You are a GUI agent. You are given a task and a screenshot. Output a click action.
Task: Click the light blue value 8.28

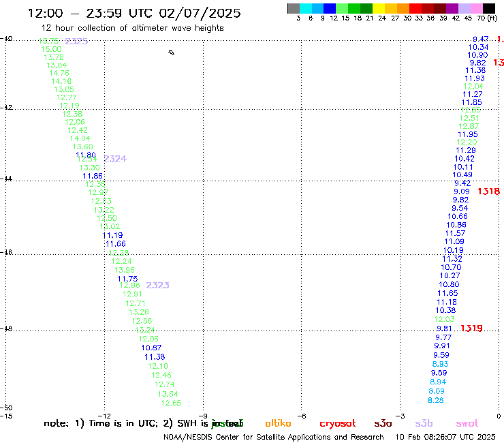click(436, 400)
